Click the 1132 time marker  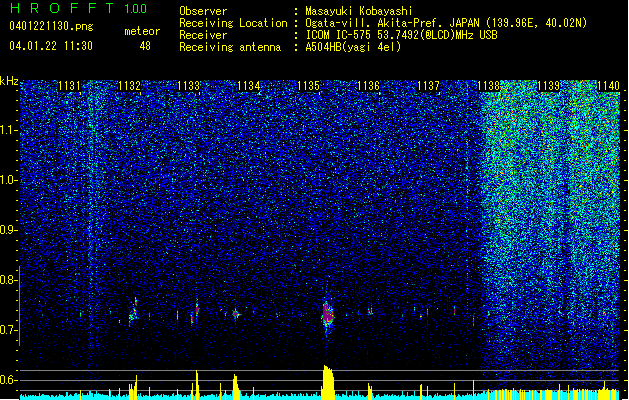click(x=129, y=86)
